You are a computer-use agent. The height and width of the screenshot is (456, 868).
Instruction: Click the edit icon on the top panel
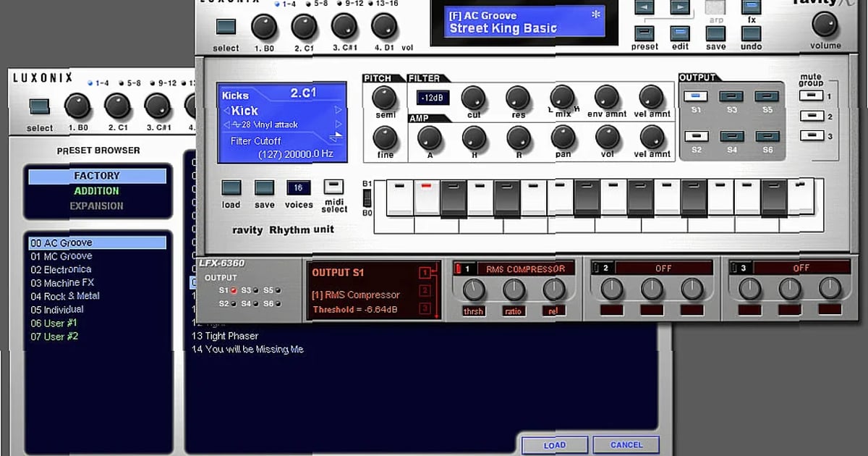[679, 33]
